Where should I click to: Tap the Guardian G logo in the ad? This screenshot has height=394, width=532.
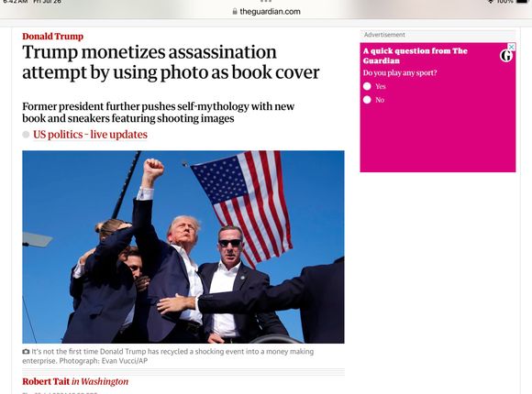(505, 56)
